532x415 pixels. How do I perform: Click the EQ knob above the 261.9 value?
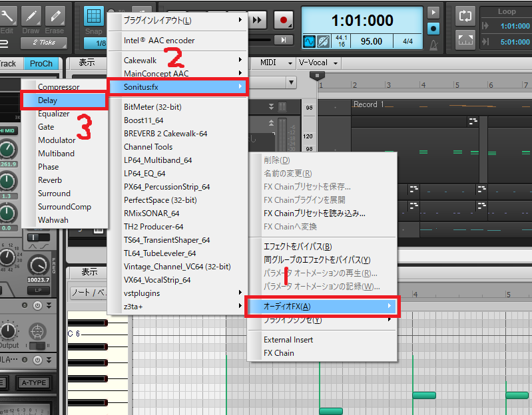coord(7,150)
